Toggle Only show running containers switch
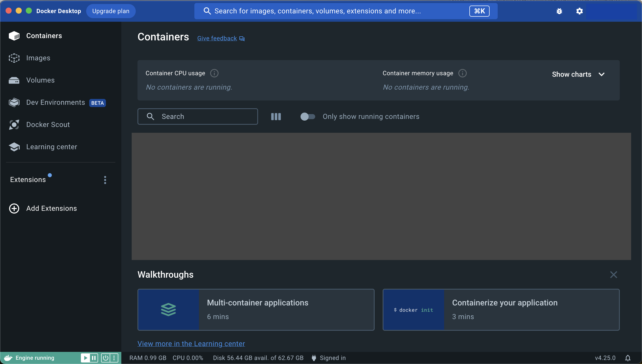Image resolution: width=642 pixels, height=364 pixels. point(307,117)
